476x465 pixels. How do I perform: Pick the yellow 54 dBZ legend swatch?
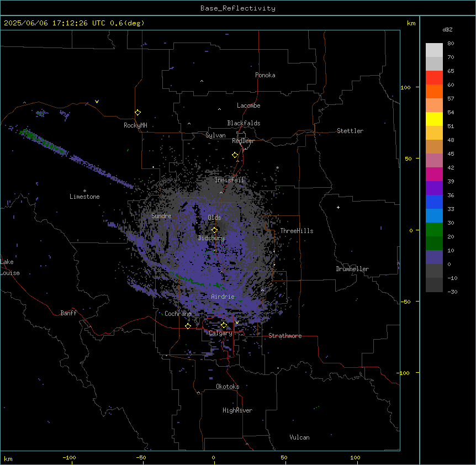coord(434,119)
